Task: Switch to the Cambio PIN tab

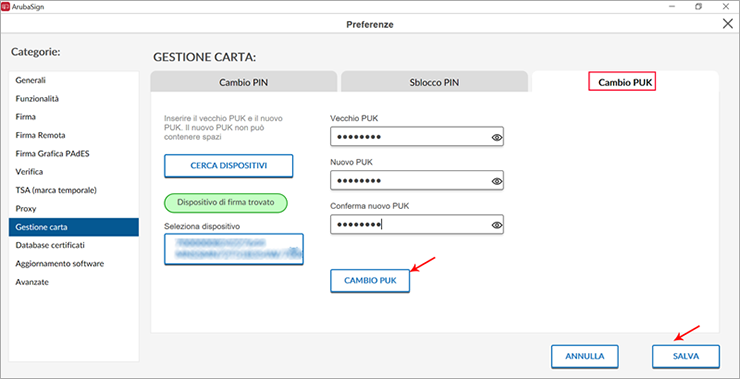Action: 244,82
